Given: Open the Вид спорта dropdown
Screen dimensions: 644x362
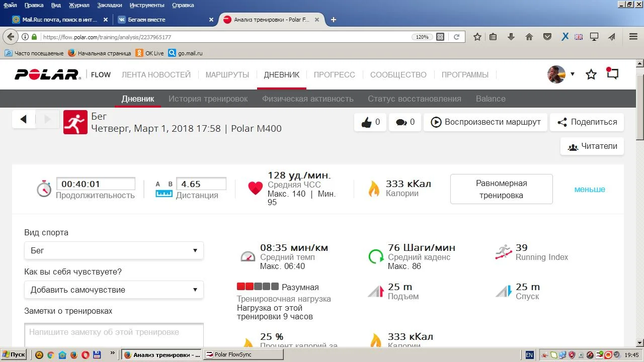Looking at the screenshot, I should click(114, 250).
